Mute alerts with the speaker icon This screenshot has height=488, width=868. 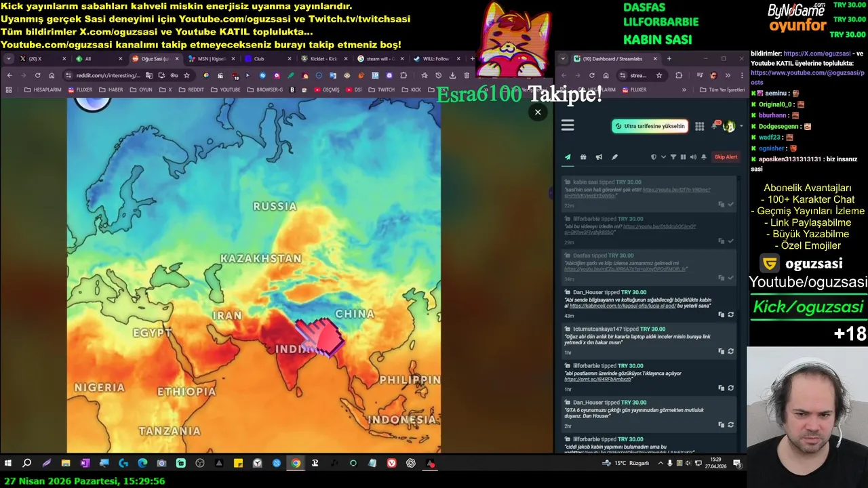[692, 157]
